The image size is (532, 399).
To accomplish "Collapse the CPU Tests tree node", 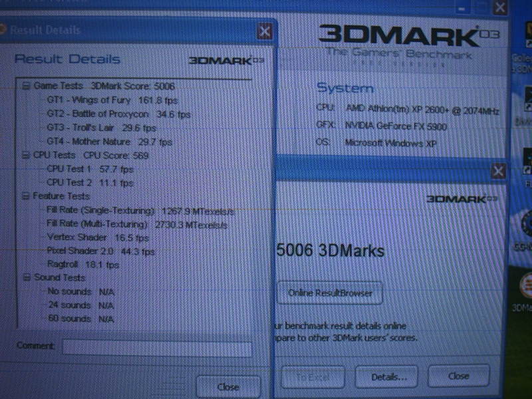I will (26, 156).
